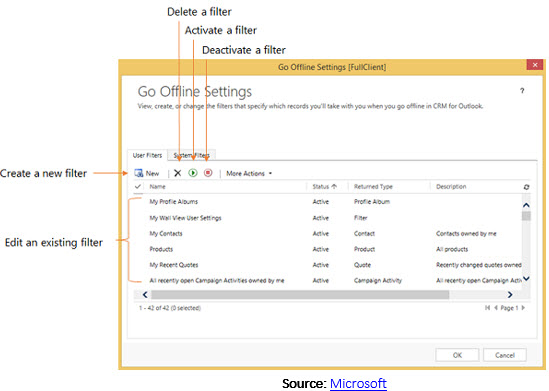This screenshot has height=391, width=549.
Task: Click the OK button
Action: [x=457, y=355]
